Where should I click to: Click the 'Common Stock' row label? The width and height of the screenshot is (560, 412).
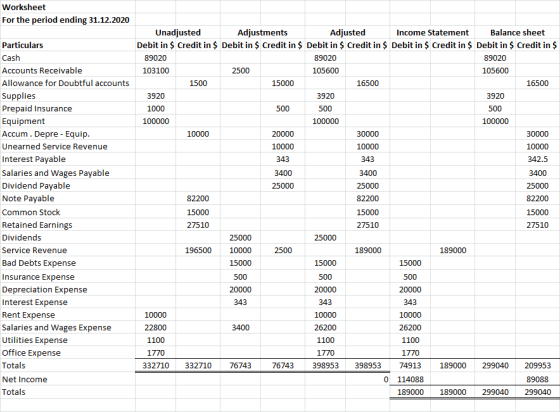tap(31, 212)
